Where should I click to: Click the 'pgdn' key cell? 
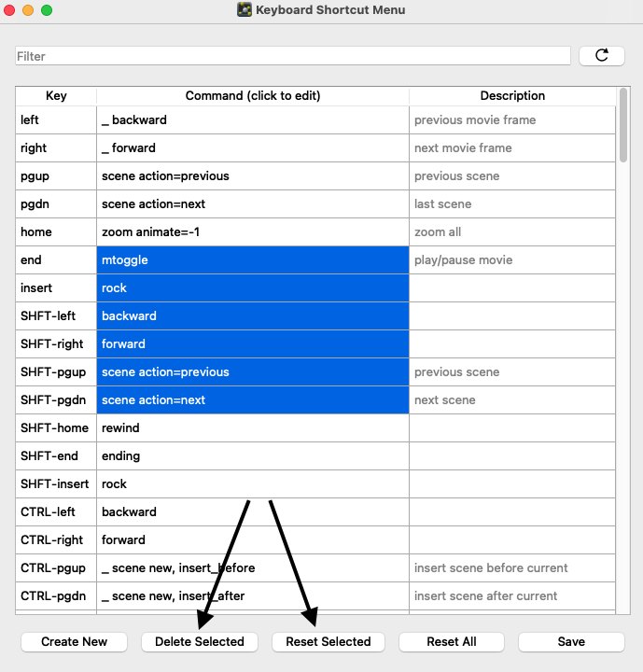(56, 204)
